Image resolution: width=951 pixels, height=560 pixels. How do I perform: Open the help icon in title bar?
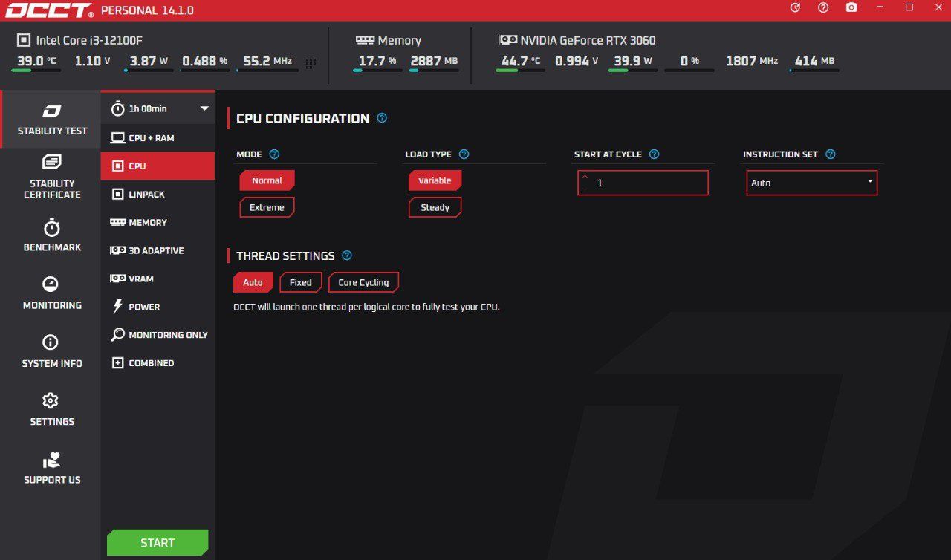(x=823, y=7)
